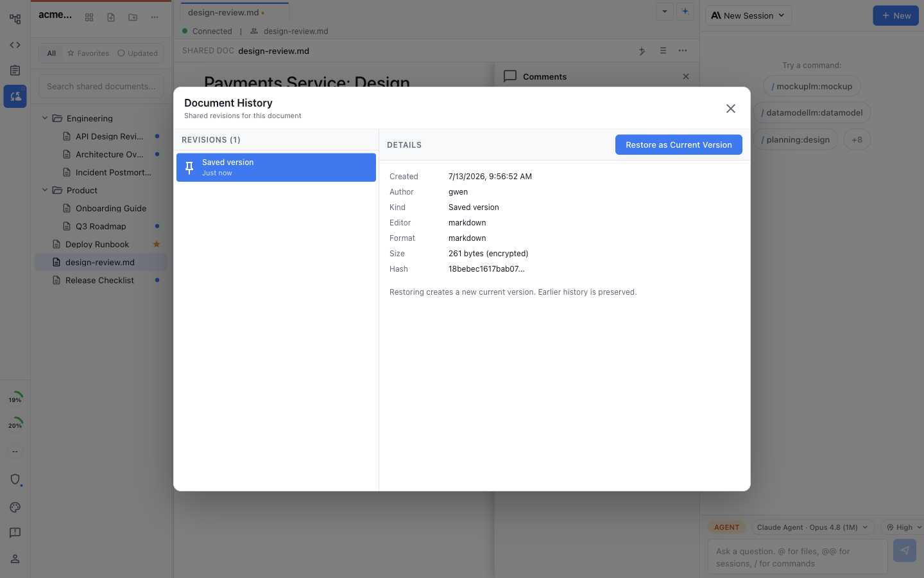Screen dimensions: 924x578
Task: Open Release Checklist document
Action: click(101, 280)
